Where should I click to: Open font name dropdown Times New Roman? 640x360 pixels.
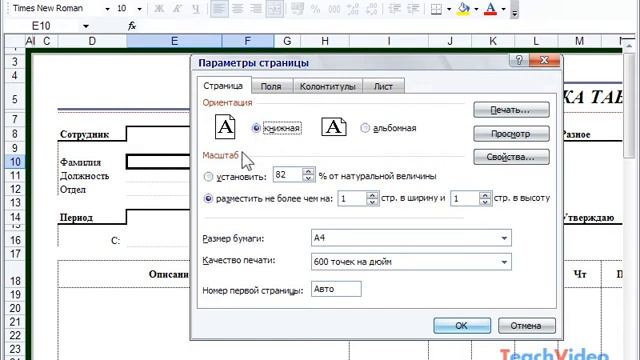tap(107, 9)
